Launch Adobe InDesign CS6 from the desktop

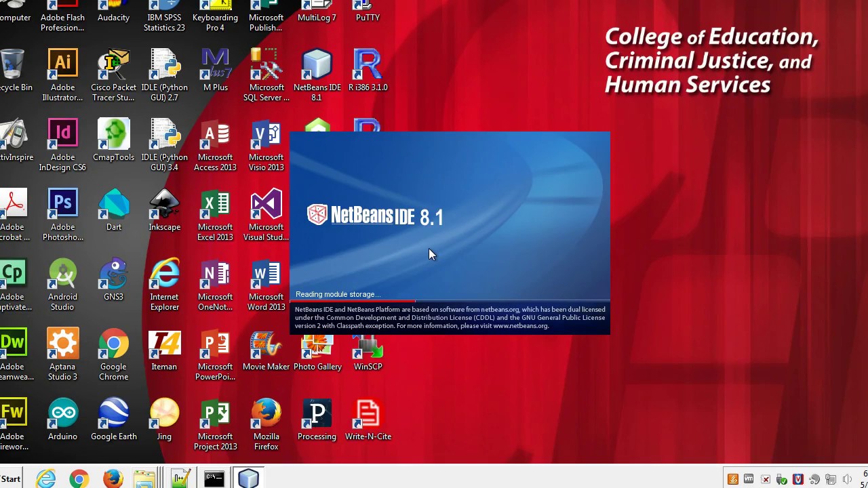(x=62, y=144)
